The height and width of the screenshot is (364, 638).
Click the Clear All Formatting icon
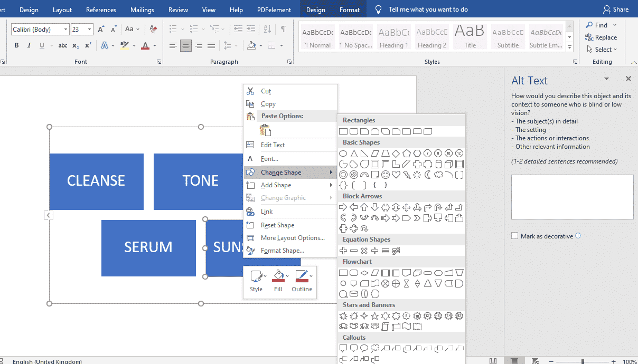[153, 29]
